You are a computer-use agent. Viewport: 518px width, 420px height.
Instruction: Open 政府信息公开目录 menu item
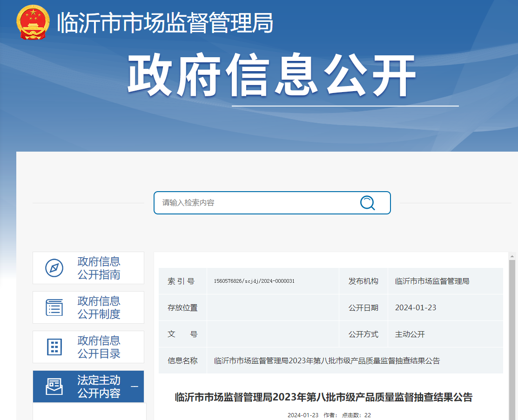click(88, 347)
